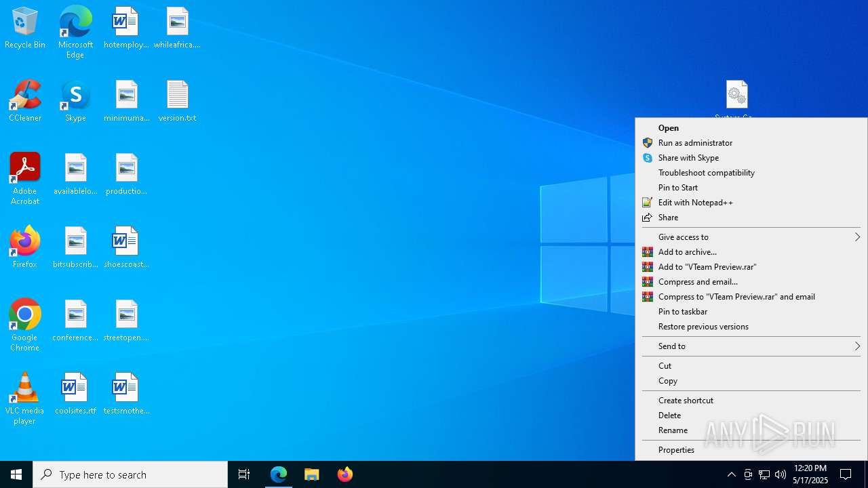Viewport: 868px width, 488px height.
Task: Open File Explorer from the taskbar
Action: (312, 474)
